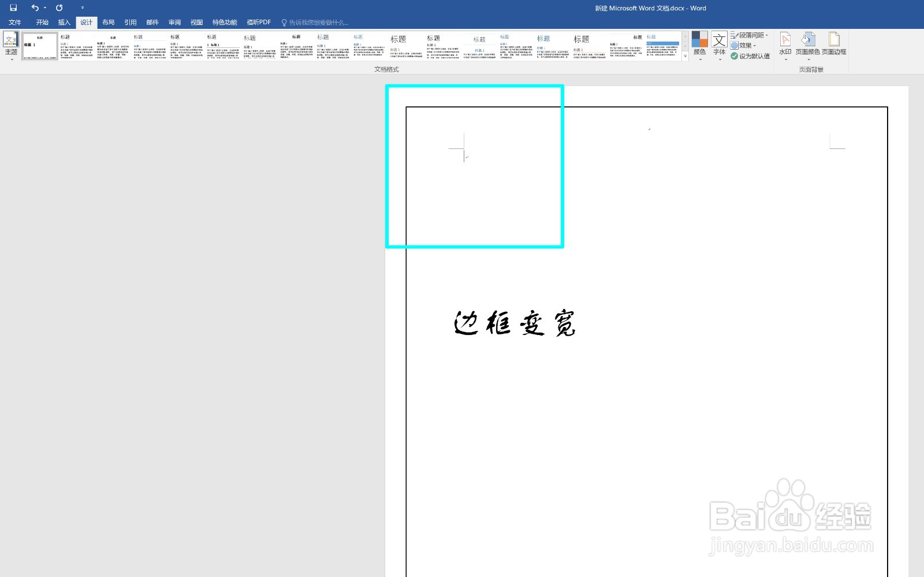The image size is (924, 577).
Task: Select the last blue-banded style set thumbnail
Action: 663,46
